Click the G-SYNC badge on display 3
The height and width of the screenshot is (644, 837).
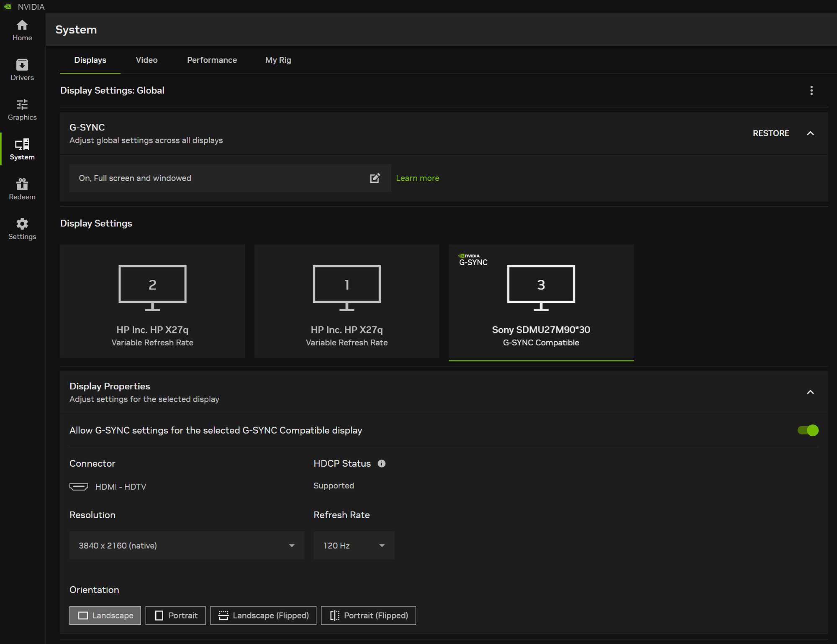(x=473, y=260)
